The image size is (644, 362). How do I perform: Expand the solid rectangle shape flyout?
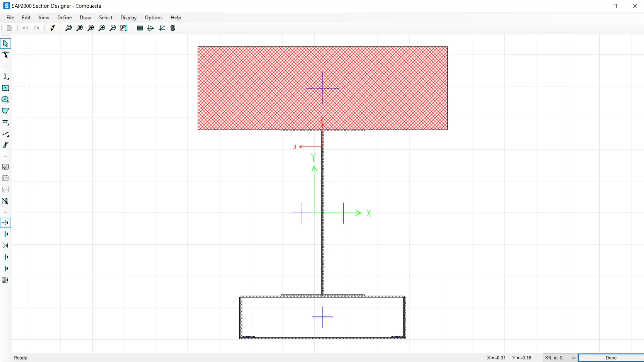point(5,88)
